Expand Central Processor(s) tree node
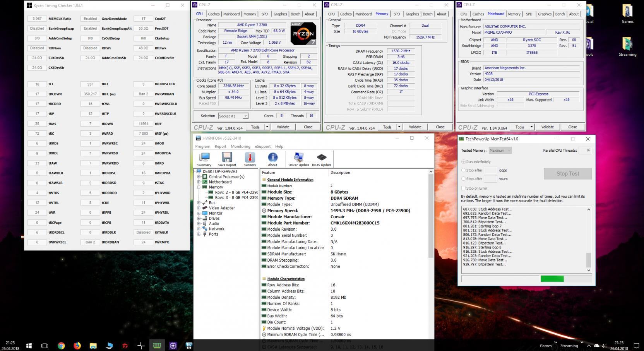 click(x=199, y=176)
